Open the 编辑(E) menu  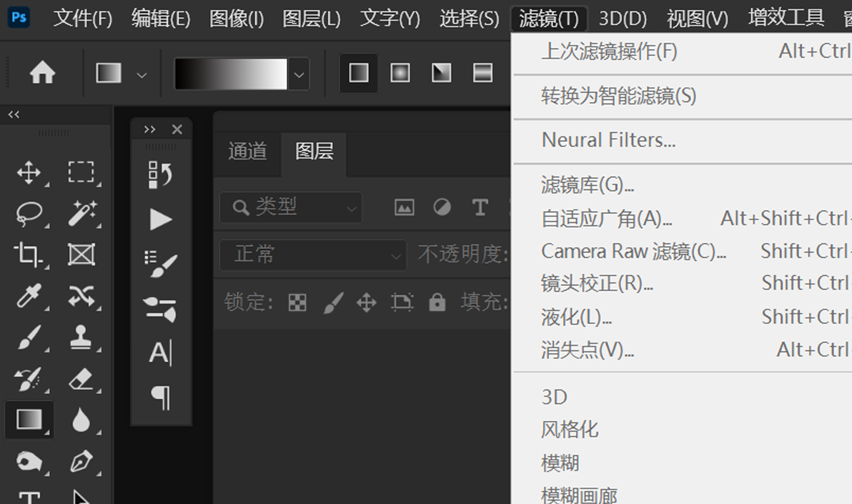[161, 19]
